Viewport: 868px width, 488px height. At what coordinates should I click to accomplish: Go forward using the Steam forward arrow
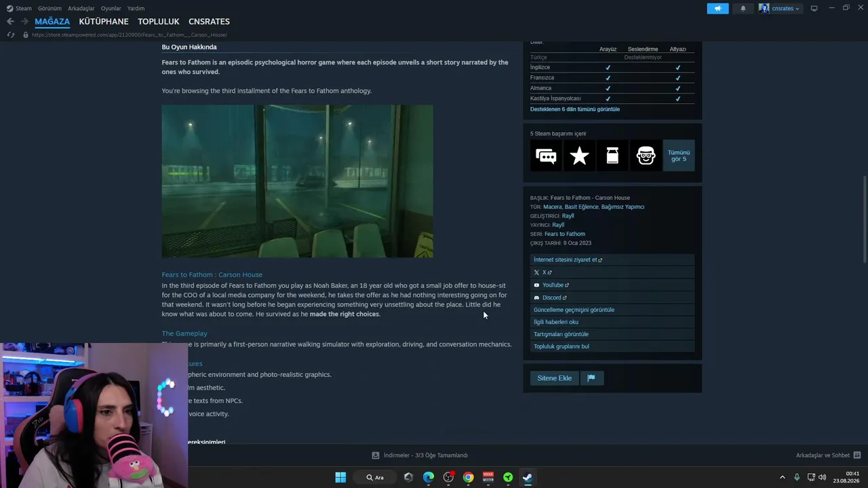(24, 22)
